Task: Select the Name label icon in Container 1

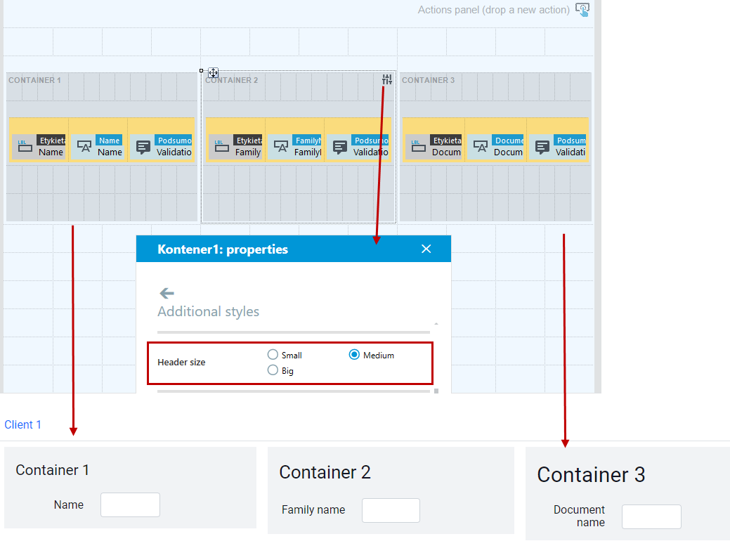Action: click(25, 147)
